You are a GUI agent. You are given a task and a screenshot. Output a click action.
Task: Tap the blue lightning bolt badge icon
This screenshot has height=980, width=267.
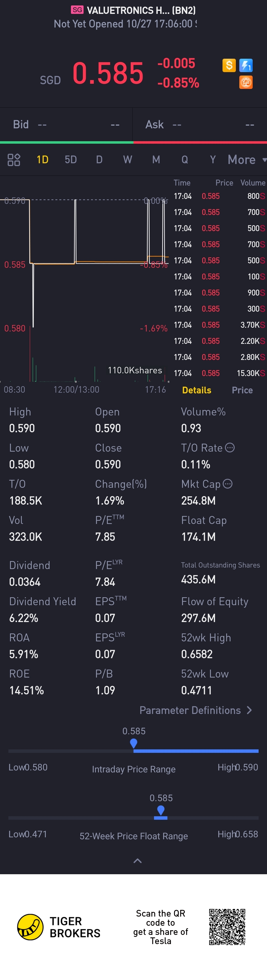246,65
